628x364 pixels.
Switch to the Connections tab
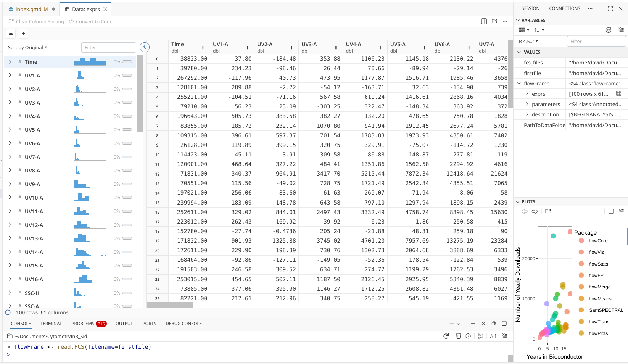(x=564, y=8)
